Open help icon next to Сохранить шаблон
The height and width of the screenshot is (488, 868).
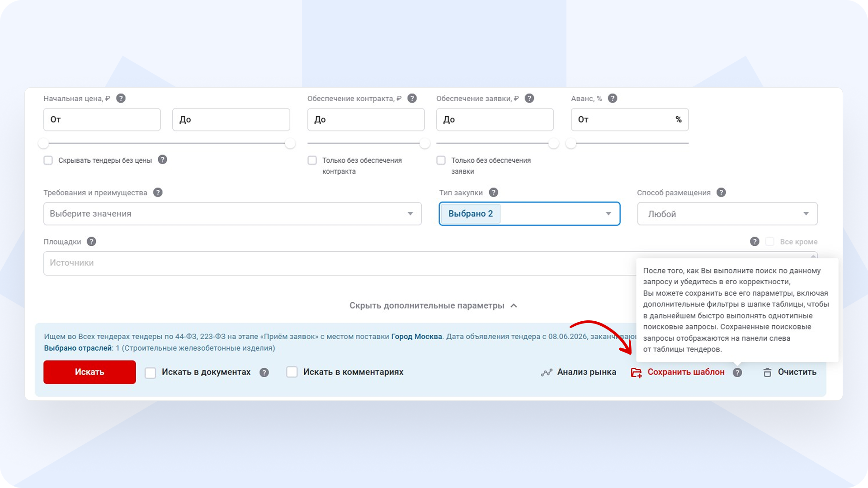coord(737,373)
